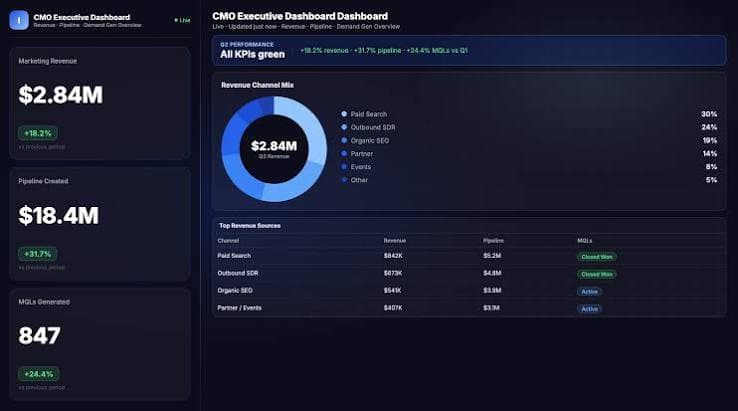Click the Partner legend label
The height and width of the screenshot is (411, 738).
click(x=361, y=153)
